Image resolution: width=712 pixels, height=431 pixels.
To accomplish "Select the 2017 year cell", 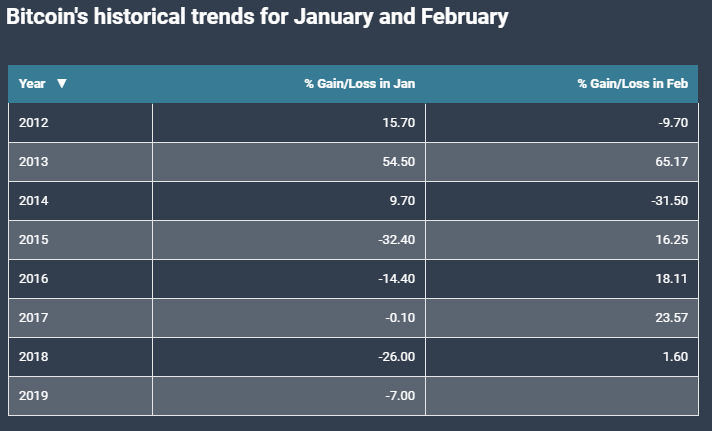I will pos(33,318).
